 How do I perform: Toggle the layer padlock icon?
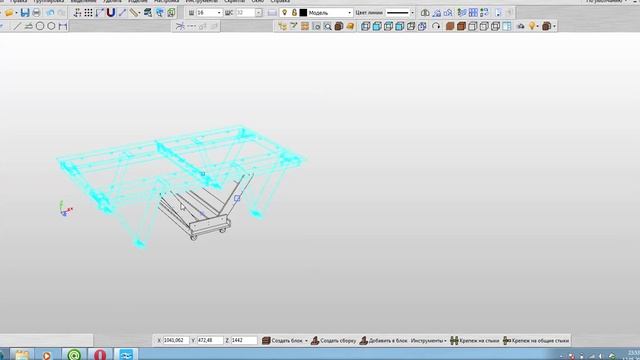[x=294, y=13]
